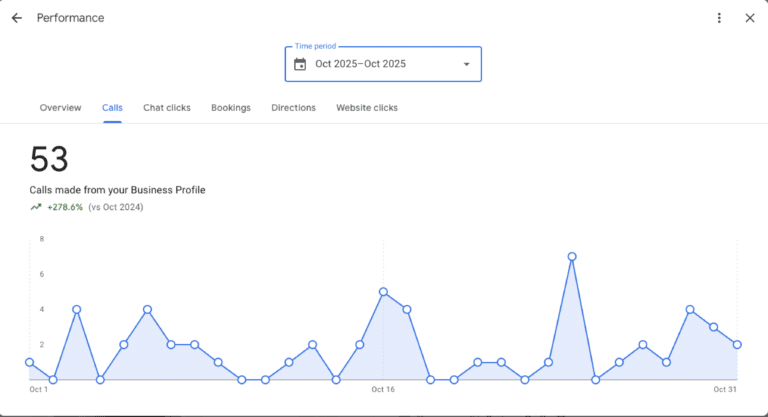Select the Calls tab
768x417 pixels.
pos(112,107)
